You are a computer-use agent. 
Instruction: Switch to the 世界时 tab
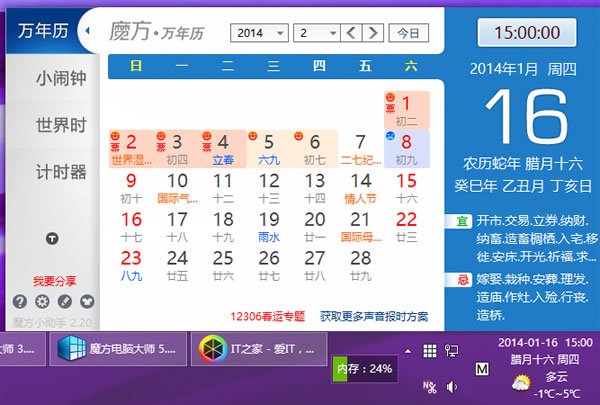[x=61, y=125]
